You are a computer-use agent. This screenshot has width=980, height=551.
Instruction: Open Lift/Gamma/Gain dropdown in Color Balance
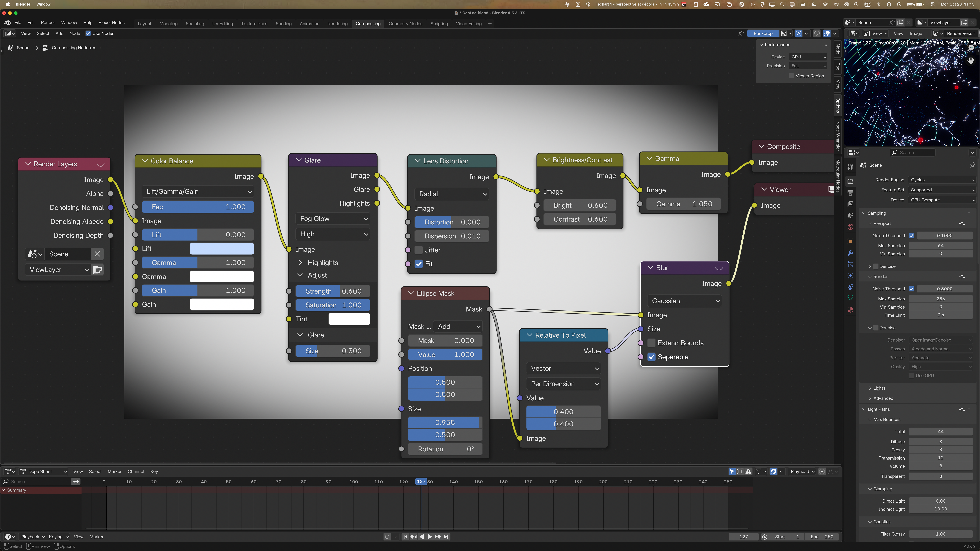[198, 192]
